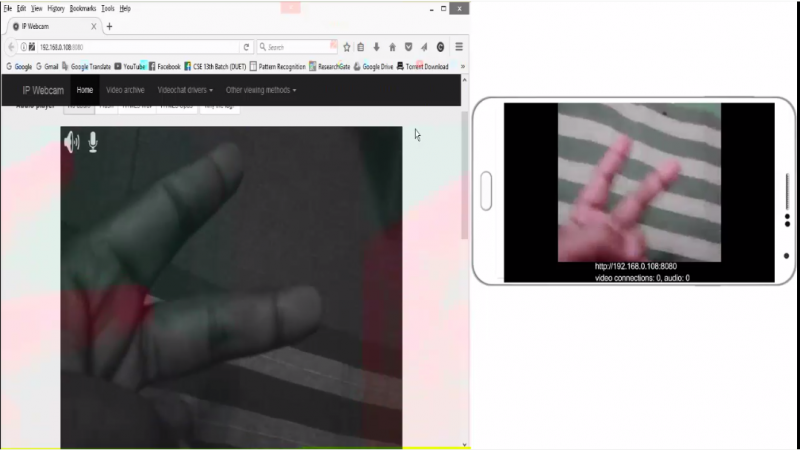This screenshot has width=800, height=450.
Task: Open the Pocket shield icon
Action: coord(409,47)
